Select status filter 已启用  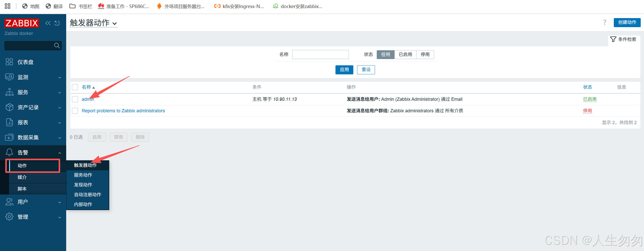click(x=405, y=55)
